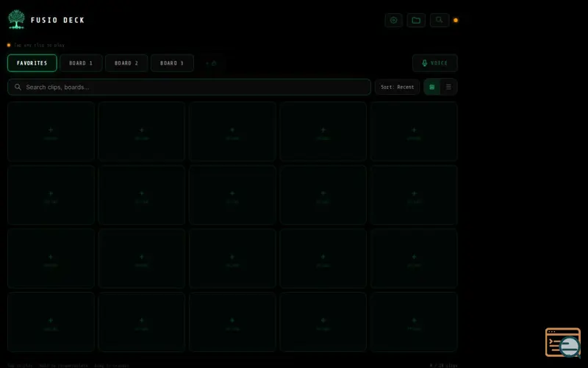
Task: Click the header magnifier search button
Action: pos(439,21)
